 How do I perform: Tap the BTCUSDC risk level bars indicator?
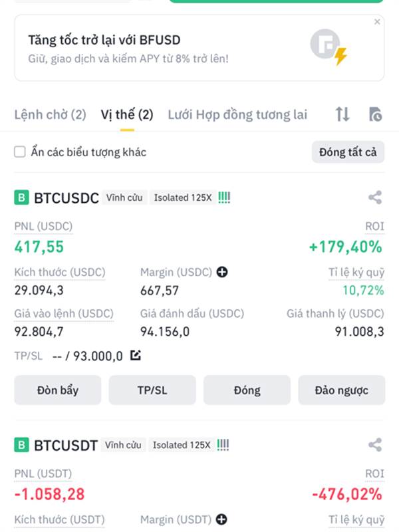point(224,198)
